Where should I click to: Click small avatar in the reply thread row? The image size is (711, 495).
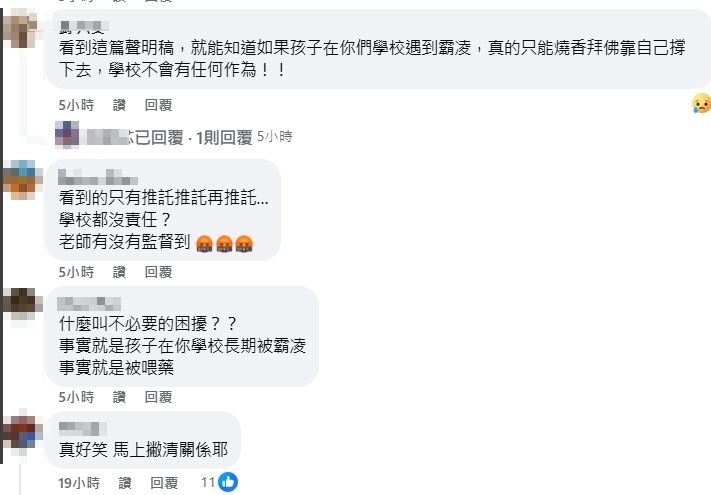click(x=67, y=135)
